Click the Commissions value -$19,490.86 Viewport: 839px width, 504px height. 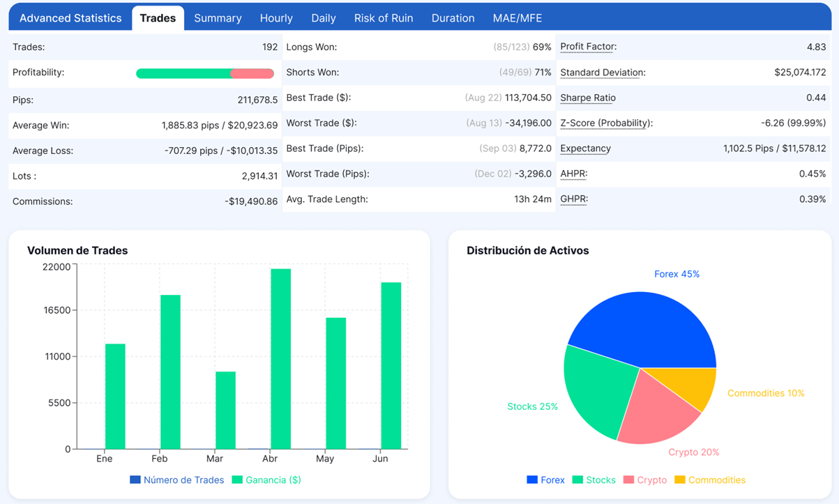(251, 201)
